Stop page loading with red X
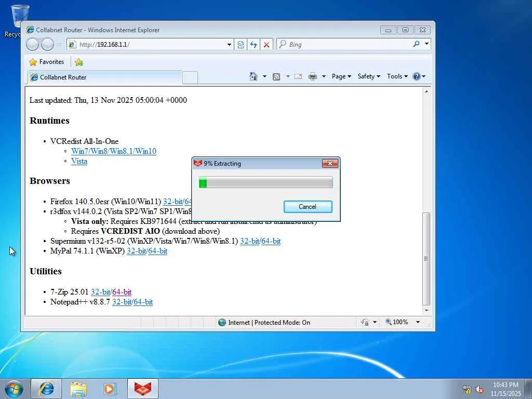Screen dimensions: 532x399 (x=267, y=45)
